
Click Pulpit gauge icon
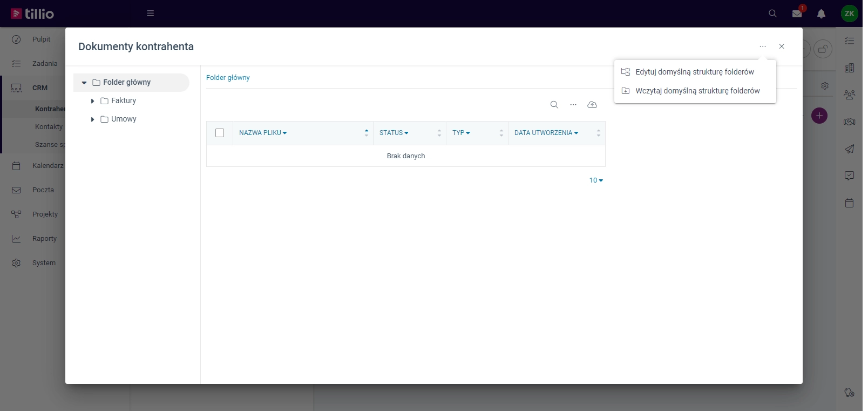coord(16,39)
